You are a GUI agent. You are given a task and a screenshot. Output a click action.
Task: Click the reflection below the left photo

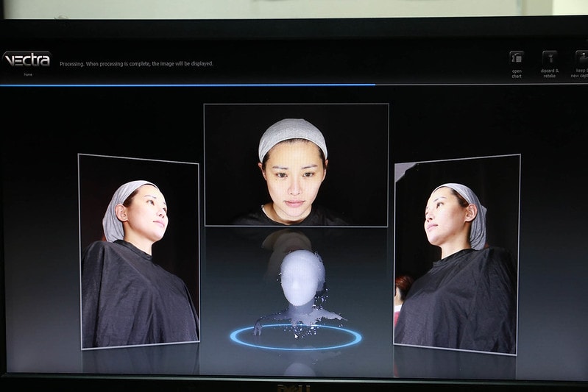click(140, 359)
